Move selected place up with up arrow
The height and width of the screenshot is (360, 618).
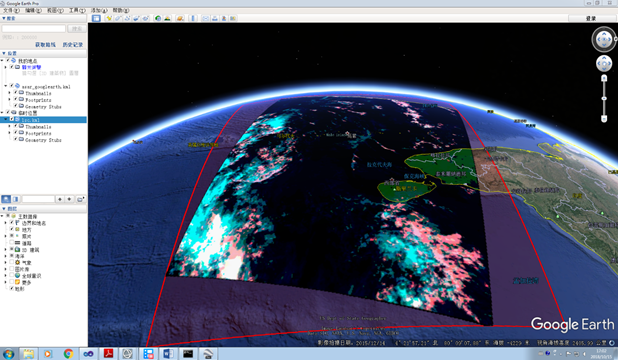coord(60,199)
